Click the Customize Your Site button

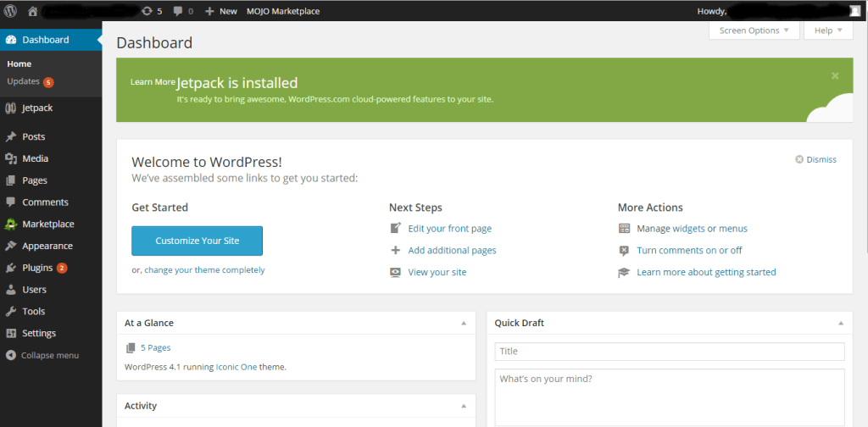coord(197,241)
